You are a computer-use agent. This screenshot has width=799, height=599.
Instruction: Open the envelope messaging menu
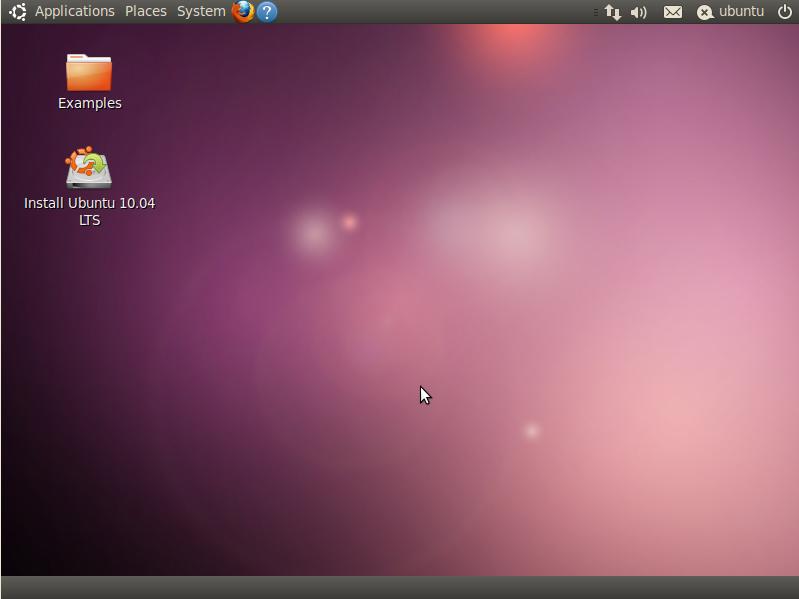pyautogui.click(x=673, y=12)
